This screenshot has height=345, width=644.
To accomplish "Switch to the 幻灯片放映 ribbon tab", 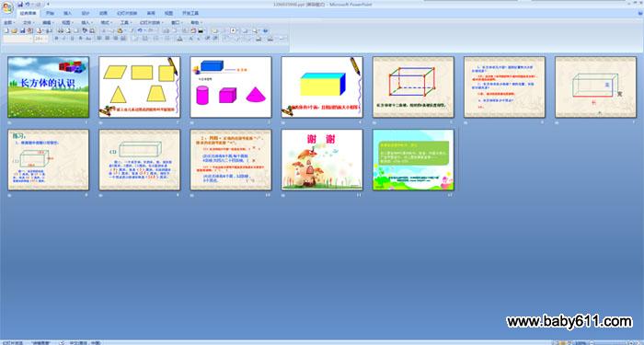I will click(127, 13).
